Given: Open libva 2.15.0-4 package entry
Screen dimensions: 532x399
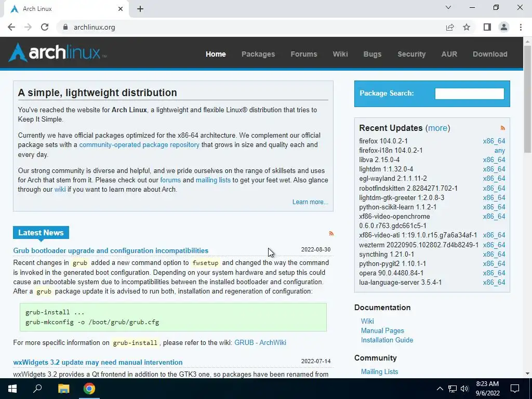Looking at the screenshot, I should tap(379, 159).
